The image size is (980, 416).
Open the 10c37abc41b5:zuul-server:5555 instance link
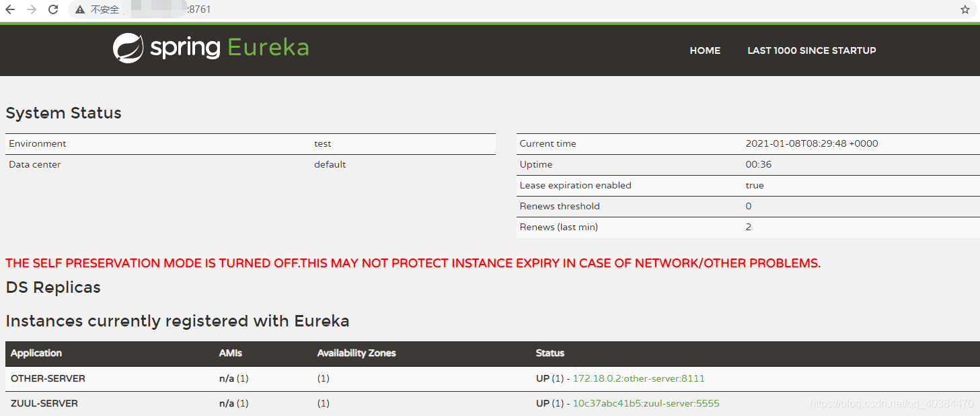pyautogui.click(x=646, y=403)
